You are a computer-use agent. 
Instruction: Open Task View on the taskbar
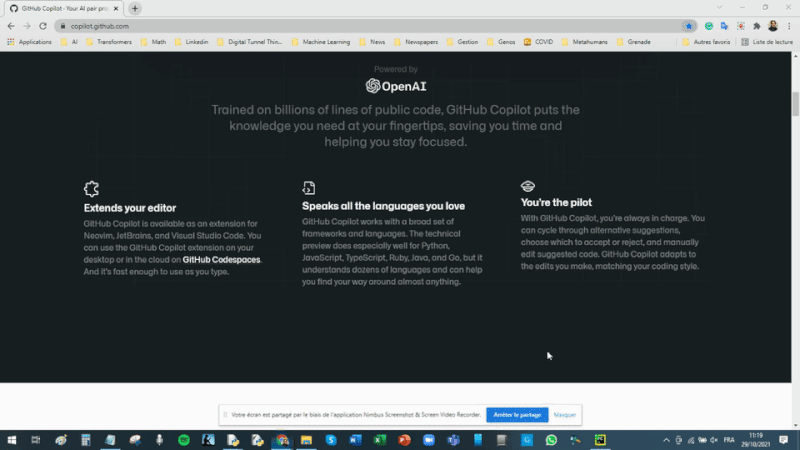point(36,440)
